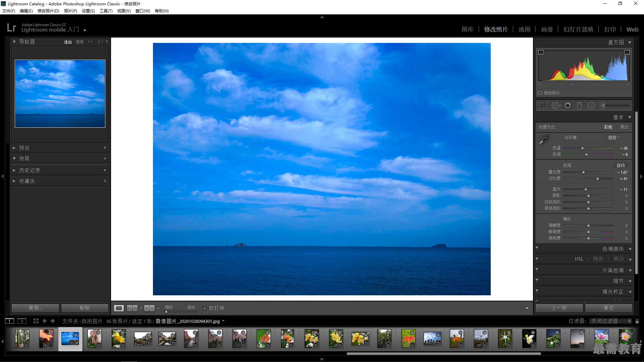
Task: Toggle the Lens Corrections panel switch
Action: 537,292
